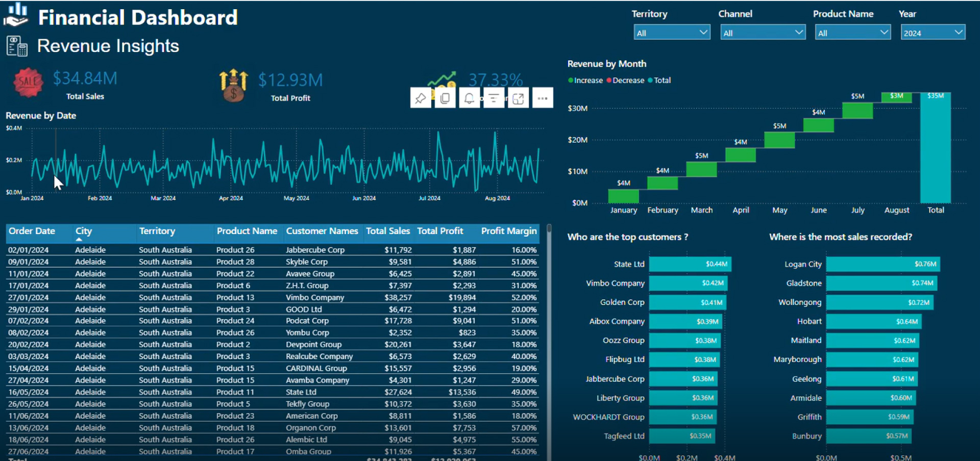
Task: Pin this visual to a dashboard
Action: (420, 97)
